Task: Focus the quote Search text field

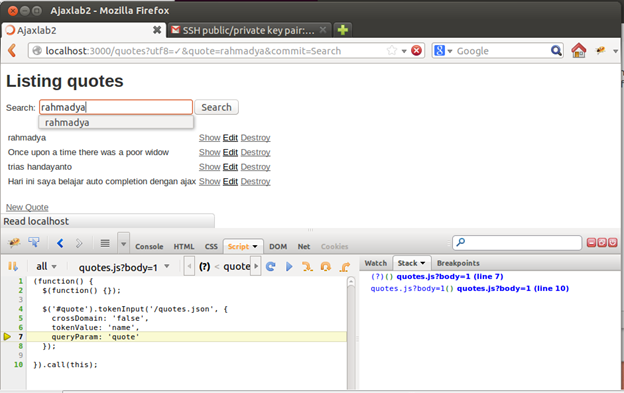Action: 116,107
